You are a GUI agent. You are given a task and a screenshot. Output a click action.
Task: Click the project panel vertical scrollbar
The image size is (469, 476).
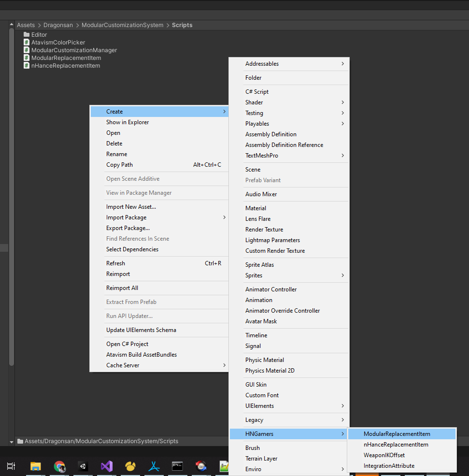(12, 193)
